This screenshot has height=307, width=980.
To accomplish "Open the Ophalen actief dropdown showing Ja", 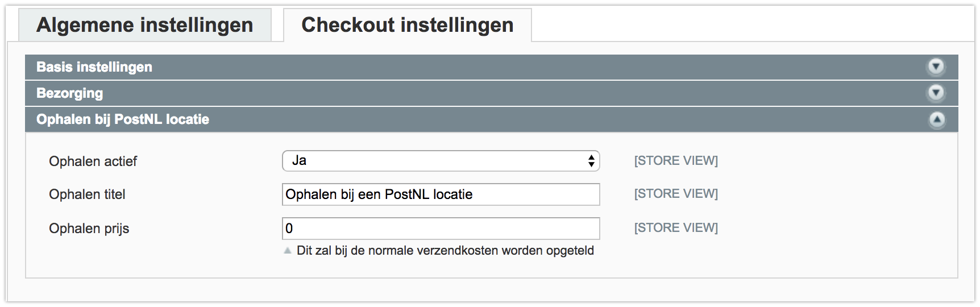I will tap(441, 161).
